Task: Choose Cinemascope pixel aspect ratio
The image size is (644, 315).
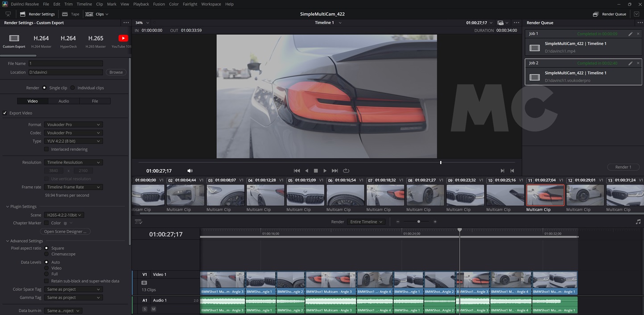Action: (x=46, y=254)
